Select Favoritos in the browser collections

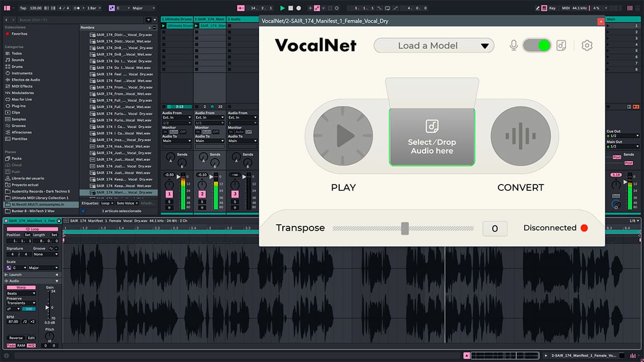(x=19, y=34)
